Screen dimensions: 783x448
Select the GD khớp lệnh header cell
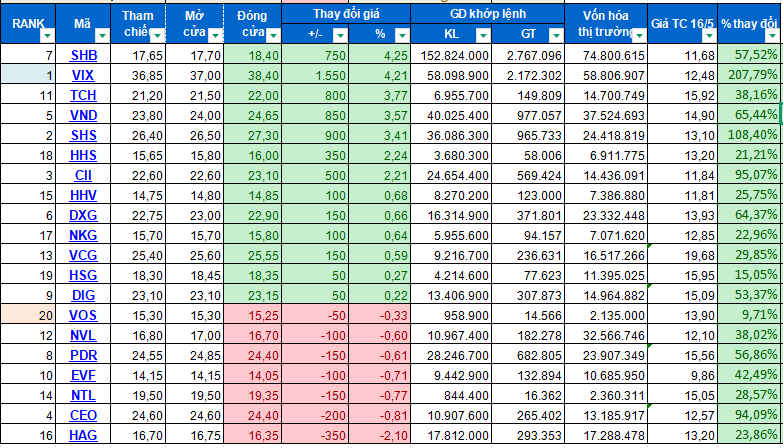[488, 13]
